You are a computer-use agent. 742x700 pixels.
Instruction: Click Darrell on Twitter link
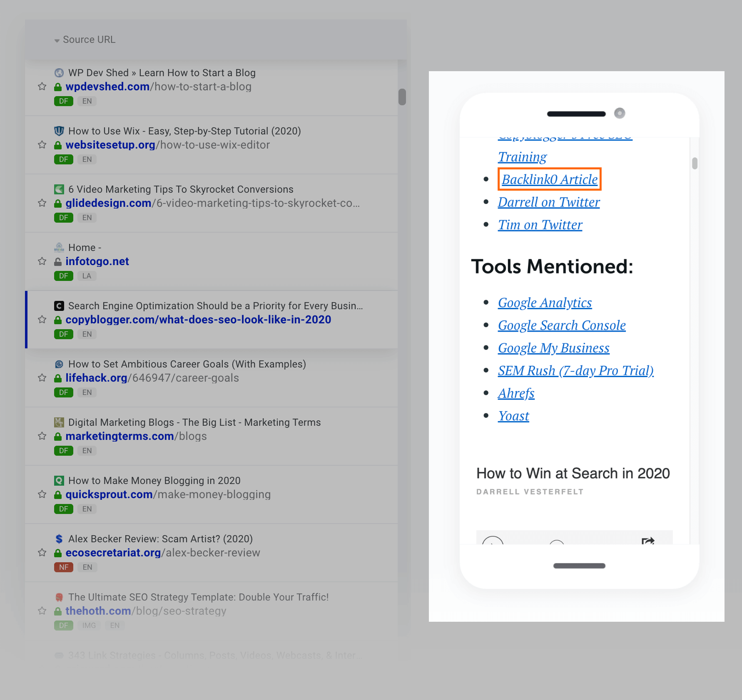click(549, 202)
